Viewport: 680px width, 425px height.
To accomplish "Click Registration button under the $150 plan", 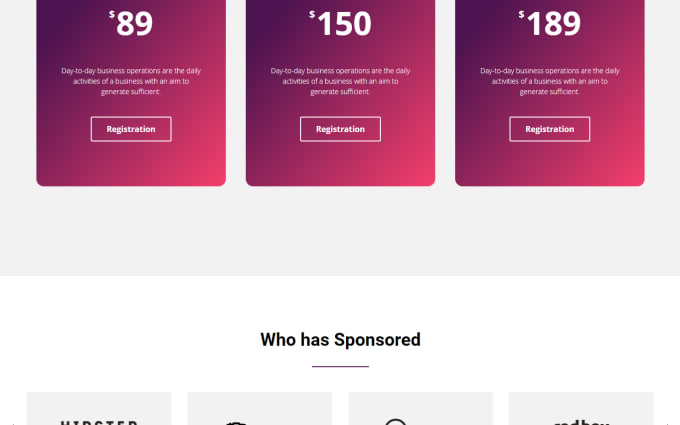I will 340,129.
